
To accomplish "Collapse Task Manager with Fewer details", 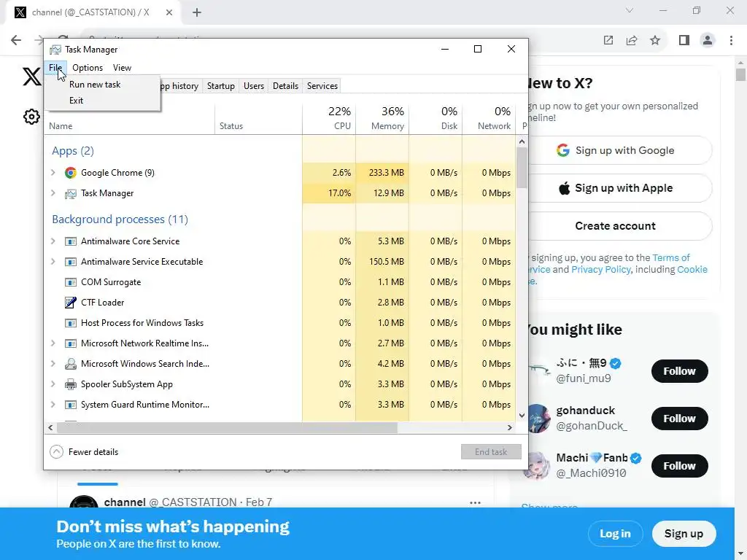I will (85, 452).
